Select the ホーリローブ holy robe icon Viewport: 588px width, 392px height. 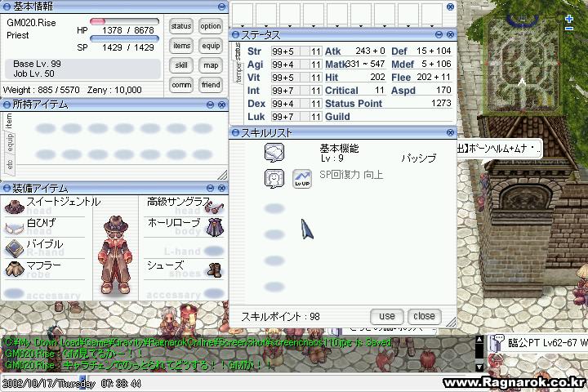[215, 227]
